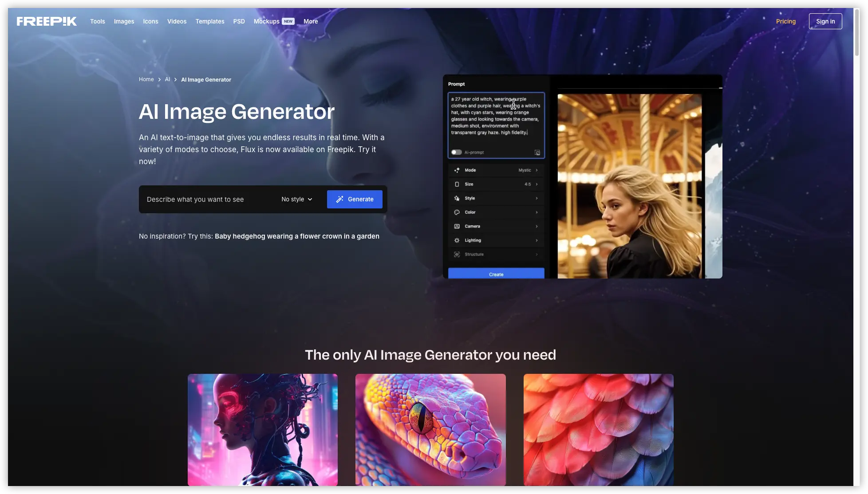Expand the Mode Mystic chevron

coord(537,170)
